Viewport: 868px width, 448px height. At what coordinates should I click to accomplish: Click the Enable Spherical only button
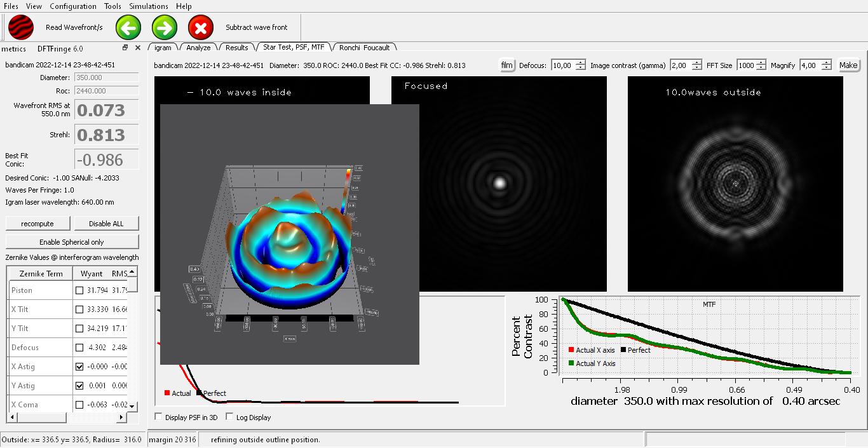[x=72, y=242]
